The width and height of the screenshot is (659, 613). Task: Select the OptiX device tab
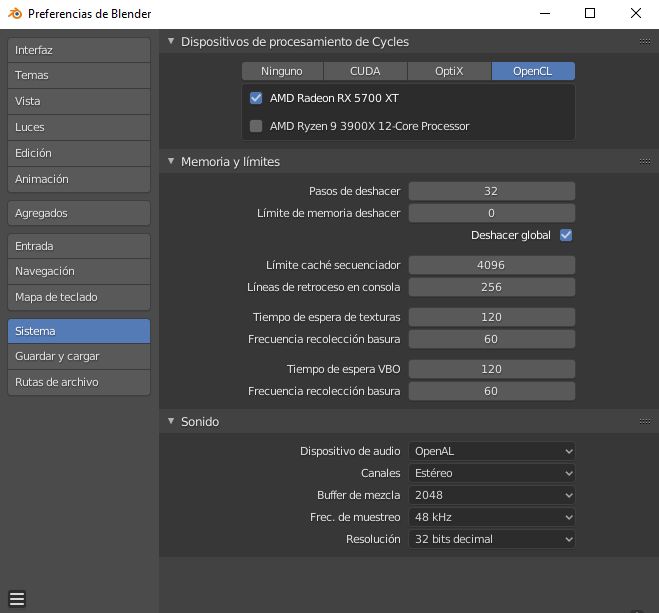click(x=449, y=71)
